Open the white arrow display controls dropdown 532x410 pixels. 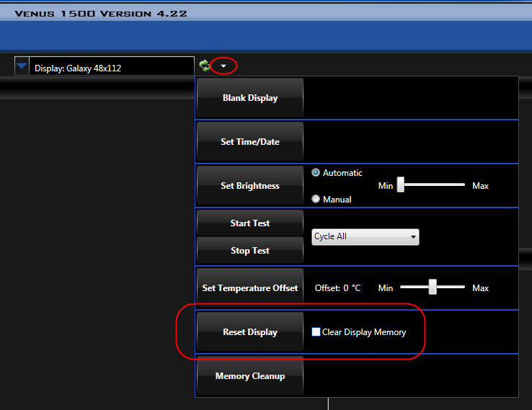click(224, 66)
